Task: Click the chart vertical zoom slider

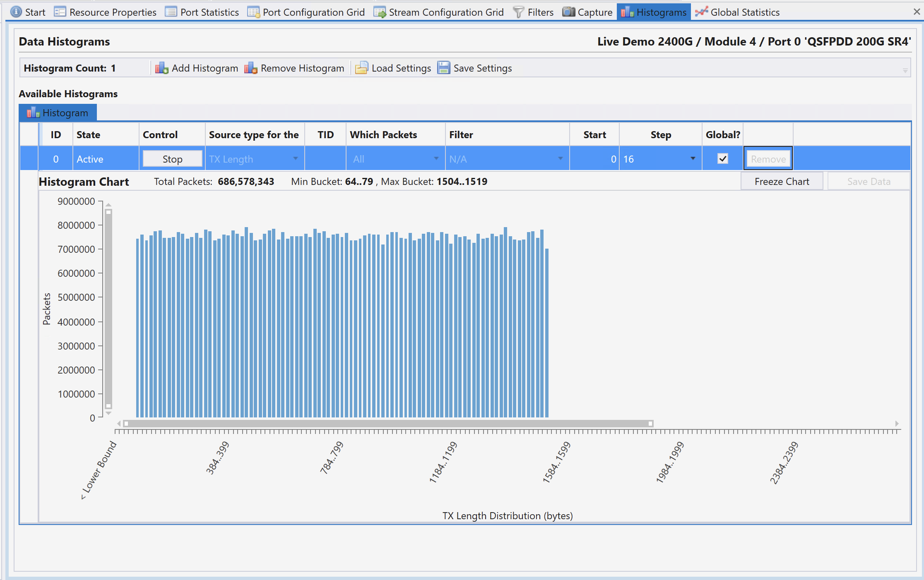Action: (108, 309)
